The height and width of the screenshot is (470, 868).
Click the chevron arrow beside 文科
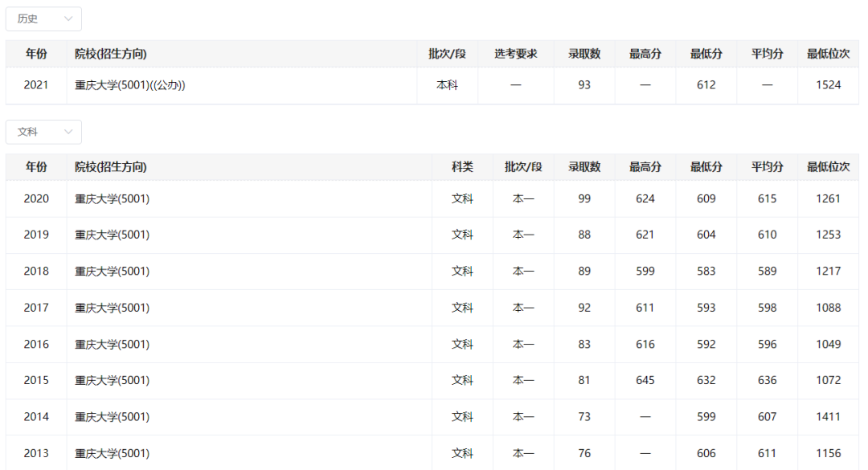(x=68, y=133)
